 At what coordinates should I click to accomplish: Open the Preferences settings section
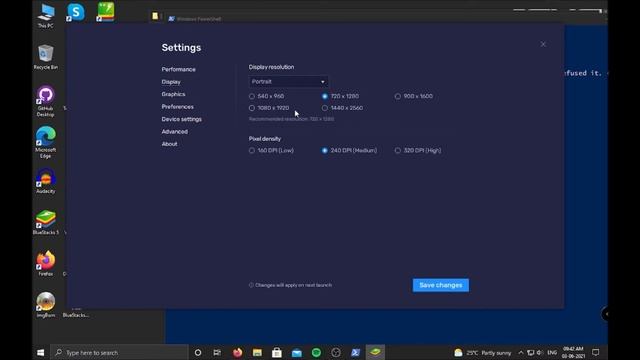178,107
